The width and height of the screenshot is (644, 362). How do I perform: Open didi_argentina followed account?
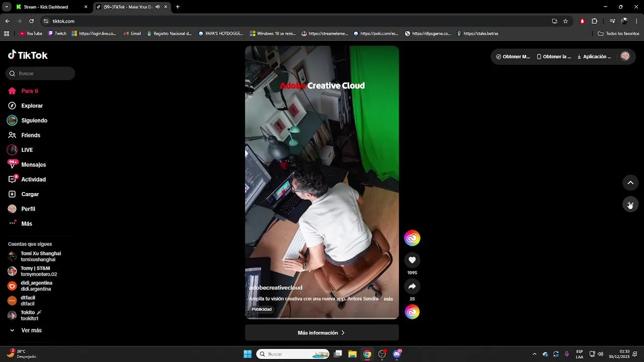(30, 286)
